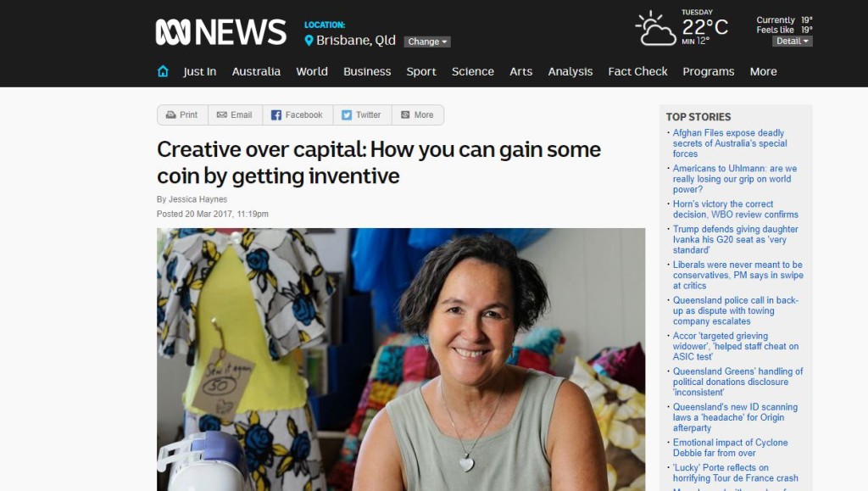Viewport: 868px width, 491px height.
Task: Click the location pin icon beside Brisbane
Action: 309,41
